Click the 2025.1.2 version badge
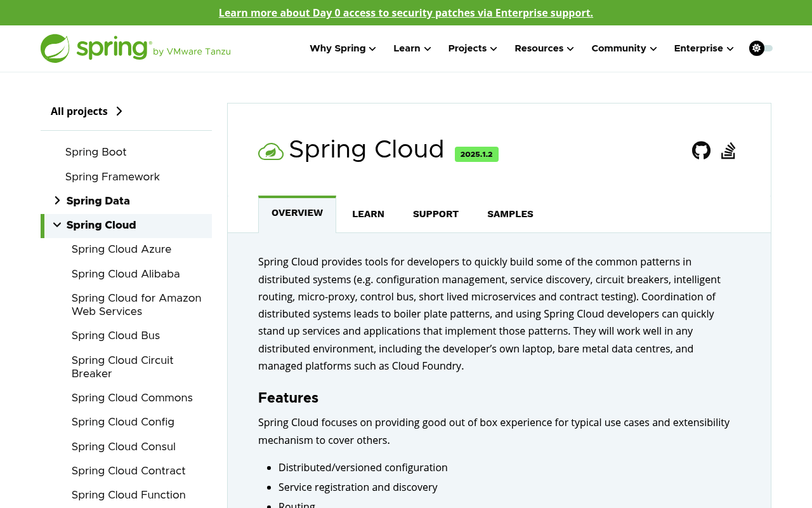The image size is (812, 508). pos(476,154)
